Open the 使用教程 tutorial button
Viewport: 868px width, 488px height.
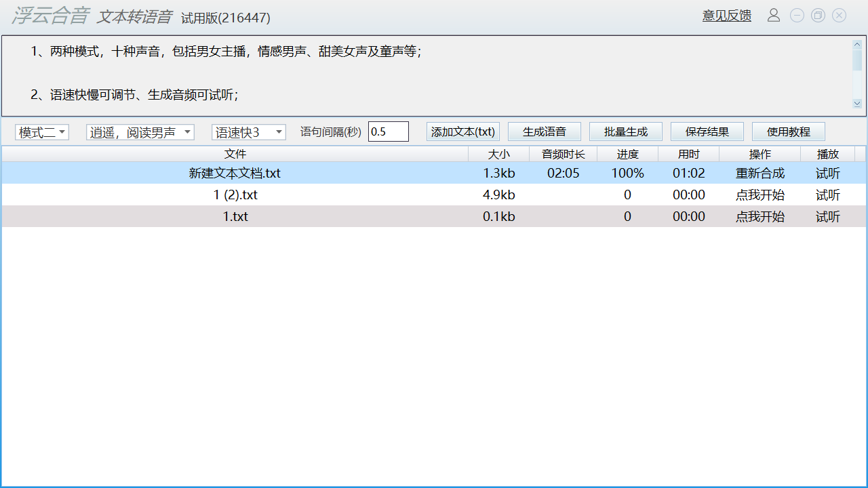point(789,131)
